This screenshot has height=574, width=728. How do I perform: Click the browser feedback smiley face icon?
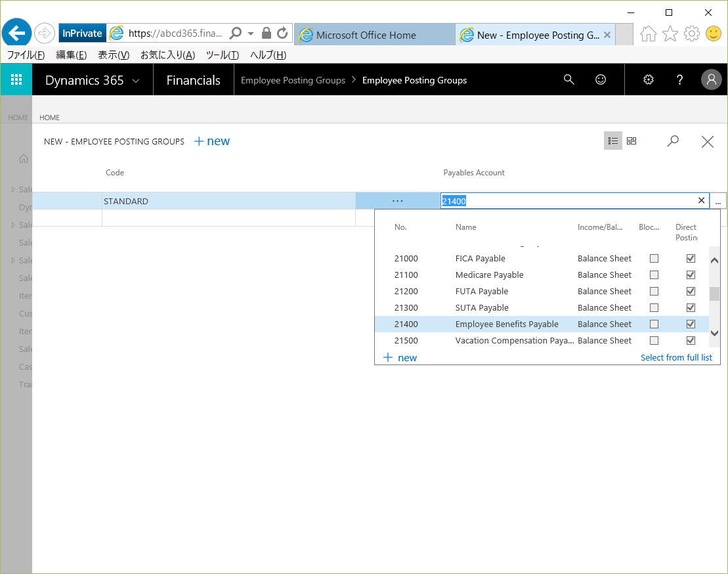pyautogui.click(x=714, y=33)
